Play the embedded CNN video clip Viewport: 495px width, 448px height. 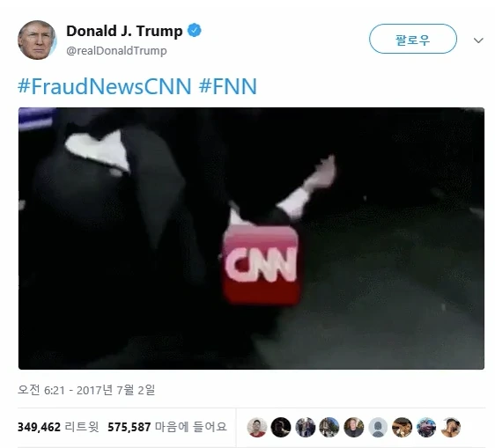(251, 239)
